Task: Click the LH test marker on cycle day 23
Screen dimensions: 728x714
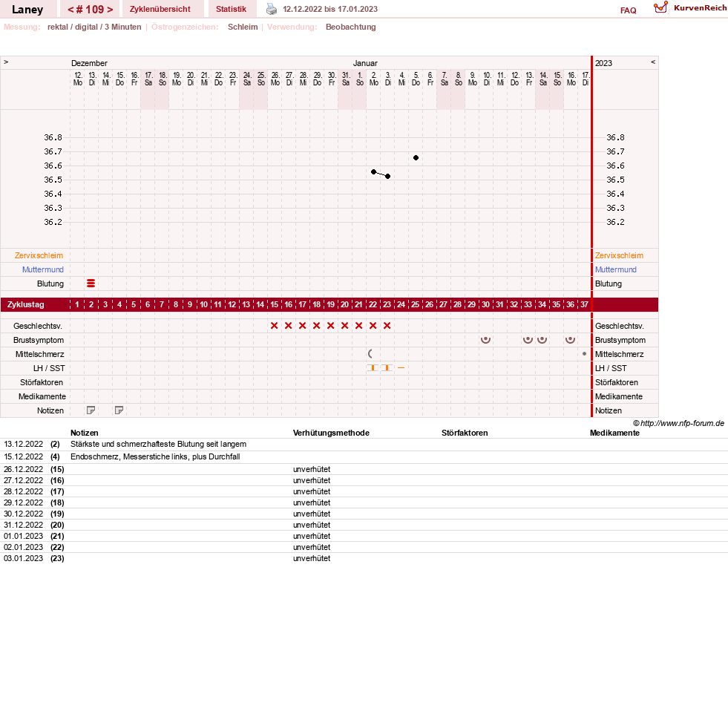Action: tap(387, 367)
